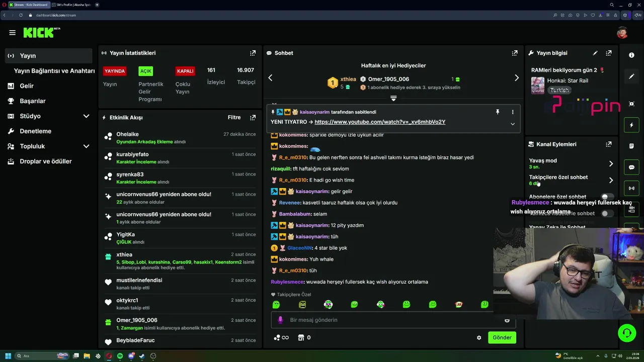
Task: Toggle Abonelere özel sohbet switch
Action: click(x=607, y=197)
